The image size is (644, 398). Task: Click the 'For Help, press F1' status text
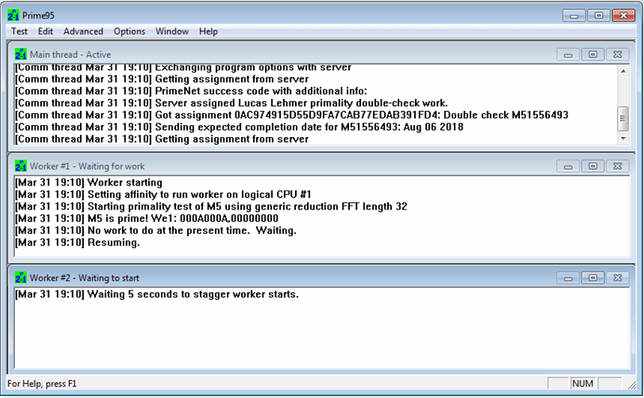click(x=42, y=384)
